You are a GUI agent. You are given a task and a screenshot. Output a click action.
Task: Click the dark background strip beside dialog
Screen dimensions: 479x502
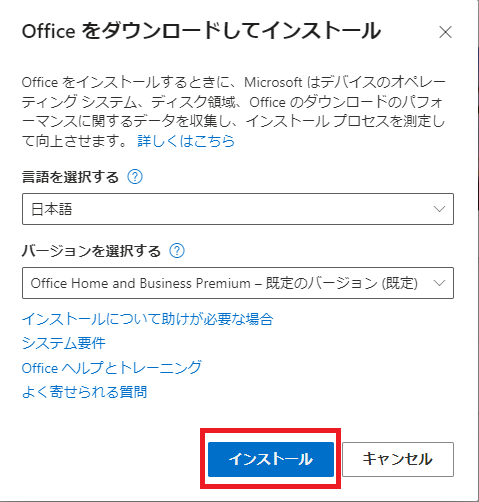click(478, 250)
